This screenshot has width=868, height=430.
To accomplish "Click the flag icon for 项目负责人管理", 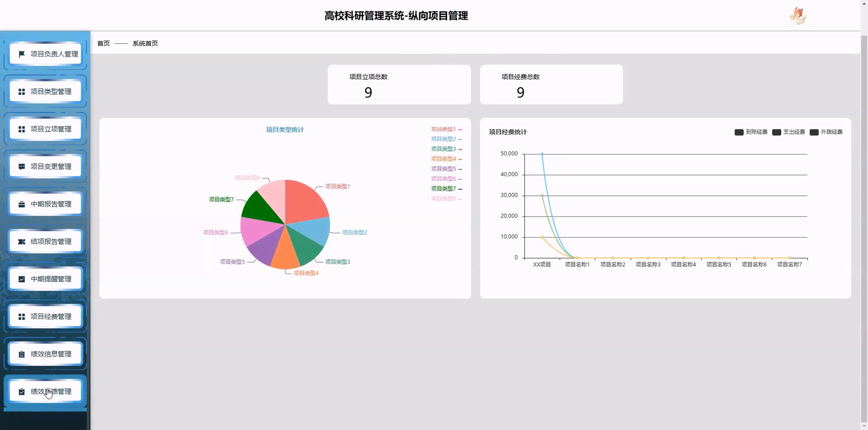I will point(21,54).
